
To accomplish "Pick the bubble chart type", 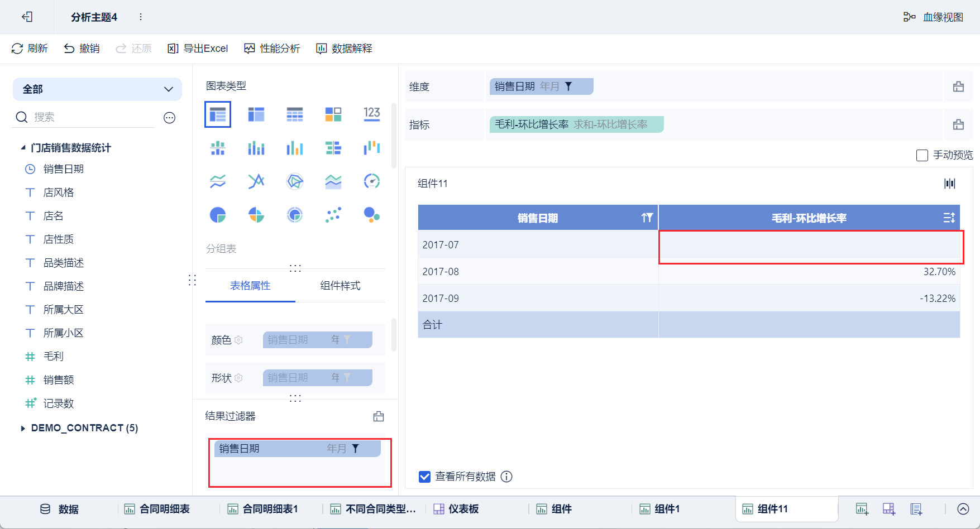I will [x=372, y=215].
